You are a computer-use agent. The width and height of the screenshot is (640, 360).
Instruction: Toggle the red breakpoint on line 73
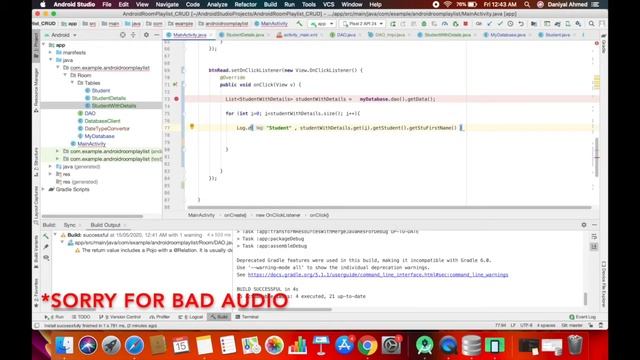[x=176, y=99]
